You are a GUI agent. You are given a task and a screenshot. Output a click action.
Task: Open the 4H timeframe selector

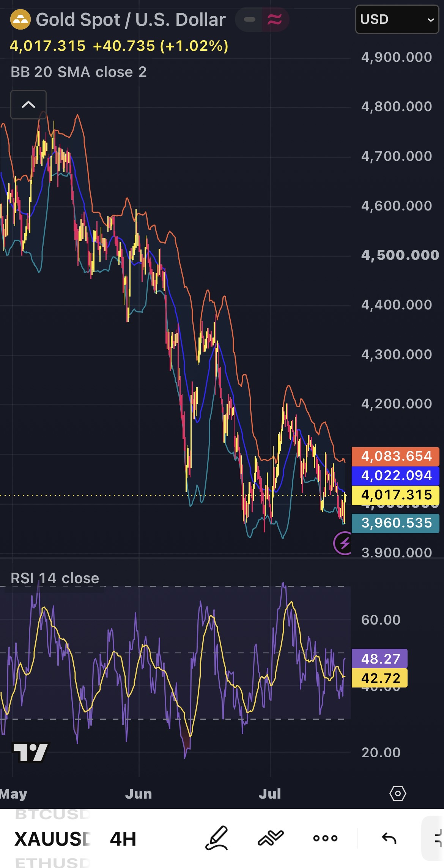[x=123, y=839]
